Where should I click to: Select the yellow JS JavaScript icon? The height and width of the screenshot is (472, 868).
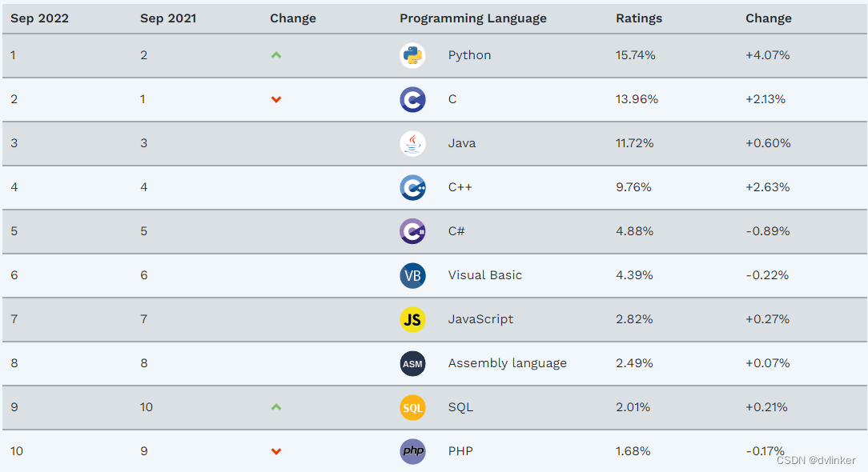pyautogui.click(x=412, y=319)
